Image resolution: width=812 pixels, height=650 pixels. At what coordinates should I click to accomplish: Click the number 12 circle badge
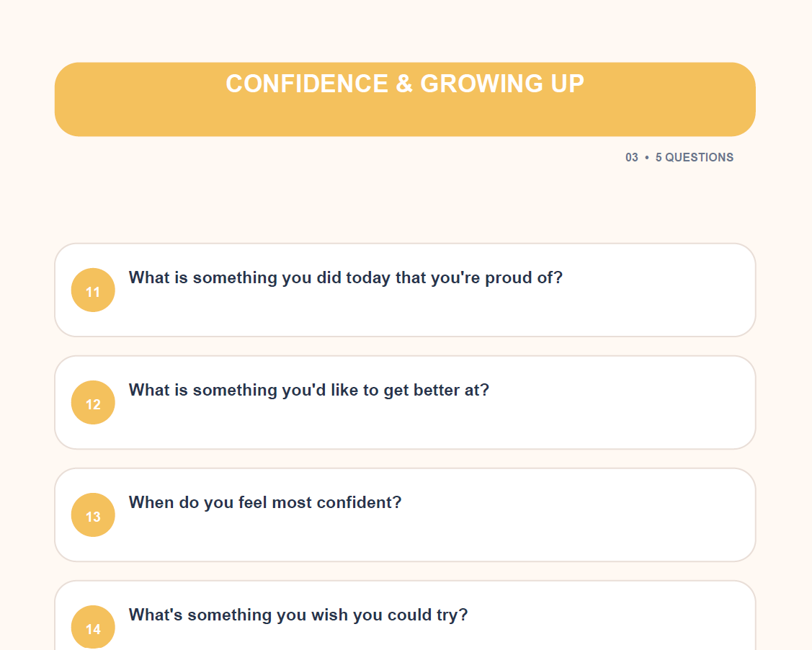(x=93, y=402)
